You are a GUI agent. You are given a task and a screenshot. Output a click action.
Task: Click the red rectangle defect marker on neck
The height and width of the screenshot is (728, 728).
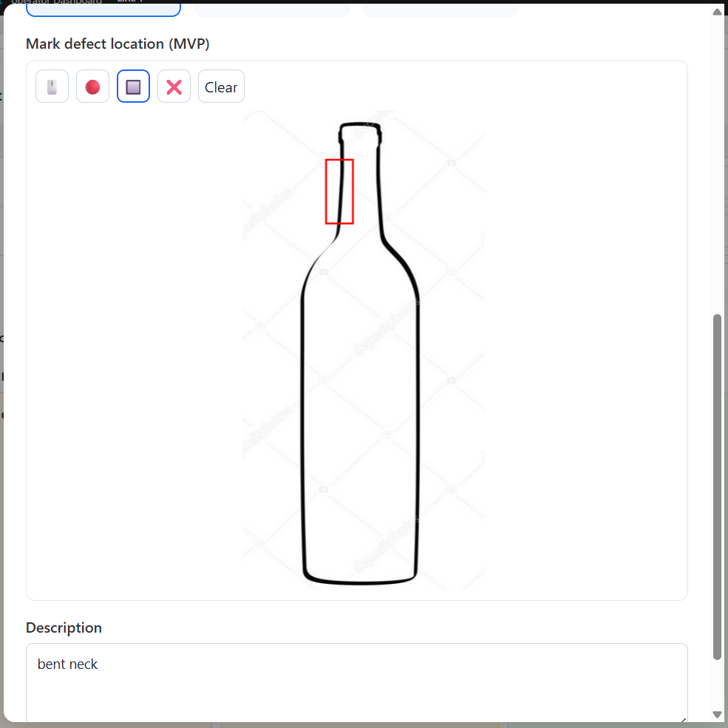[339, 191]
